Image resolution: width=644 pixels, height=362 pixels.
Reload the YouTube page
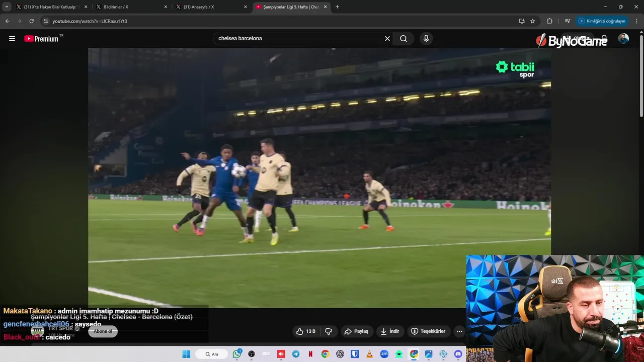click(x=31, y=21)
